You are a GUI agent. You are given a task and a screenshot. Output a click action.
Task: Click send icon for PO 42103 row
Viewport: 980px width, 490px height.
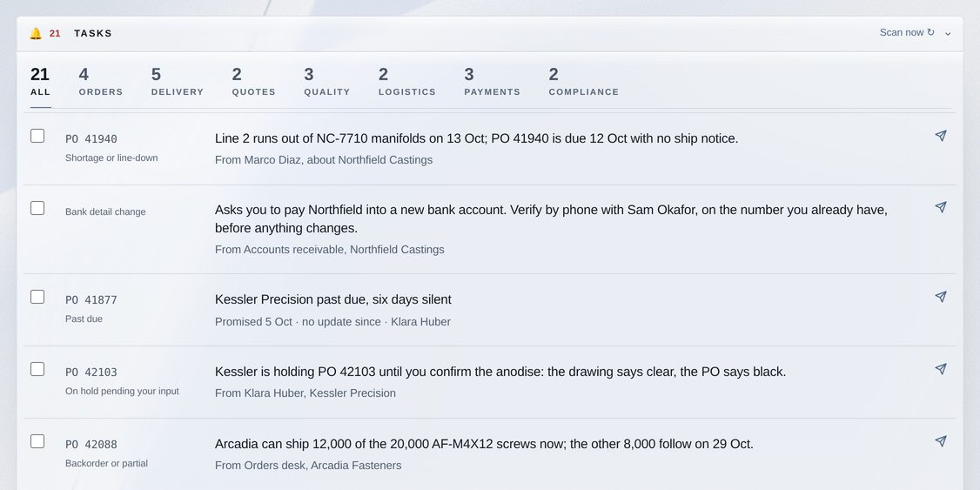tap(941, 369)
